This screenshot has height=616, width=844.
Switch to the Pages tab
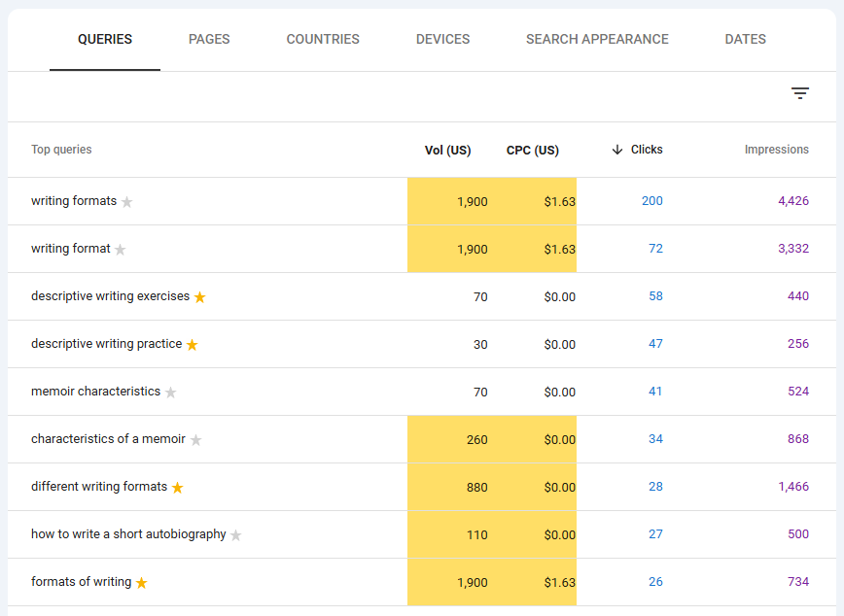[x=209, y=40]
